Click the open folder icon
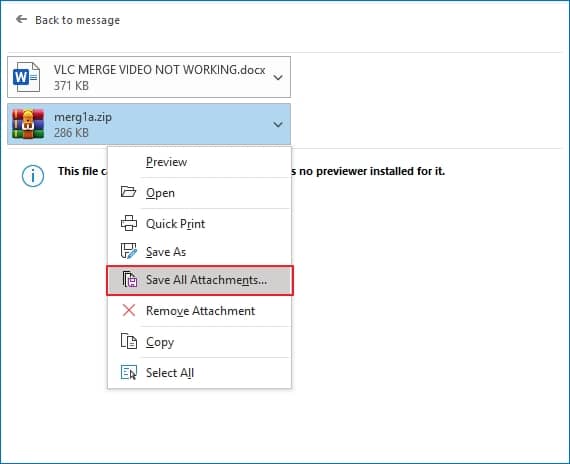The height and width of the screenshot is (464, 570). (128, 192)
